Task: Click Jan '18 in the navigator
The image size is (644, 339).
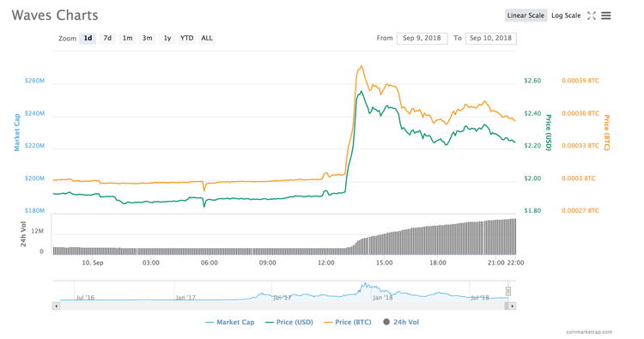Action: [382, 298]
